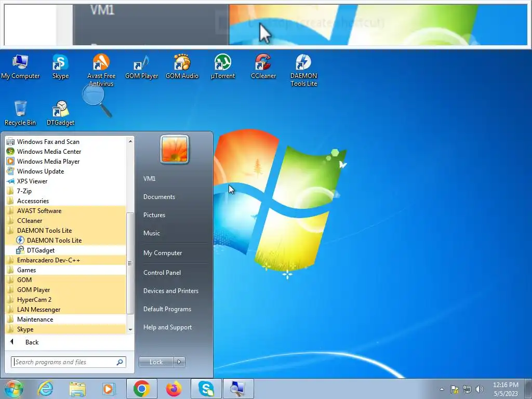532x399 pixels.
Task: Expand the Accessories folder
Action: [x=66, y=201]
